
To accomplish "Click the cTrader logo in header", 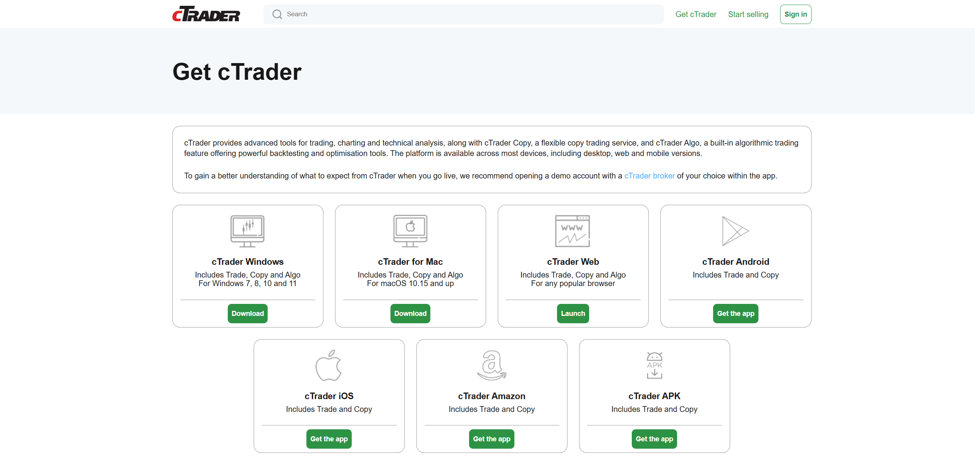I will [x=206, y=14].
